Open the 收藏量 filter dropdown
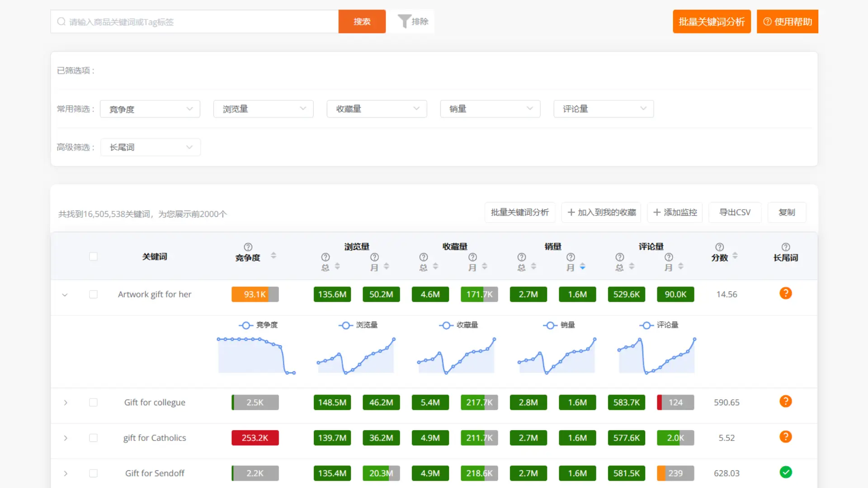The width and height of the screenshot is (868, 488). [x=377, y=108]
